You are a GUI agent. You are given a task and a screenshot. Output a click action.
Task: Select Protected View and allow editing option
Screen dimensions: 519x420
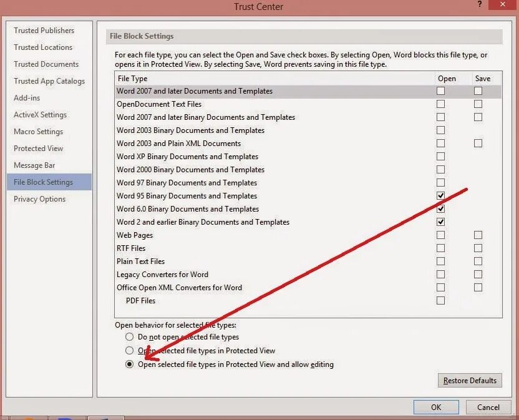(129, 364)
